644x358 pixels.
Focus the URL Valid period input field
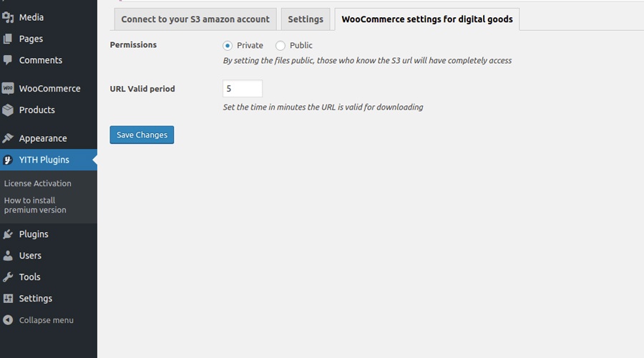[243, 88]
